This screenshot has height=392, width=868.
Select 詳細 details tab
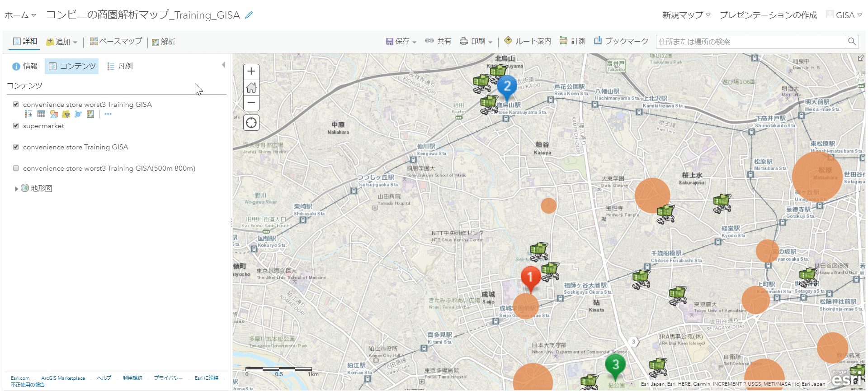[x=25, y=41]
